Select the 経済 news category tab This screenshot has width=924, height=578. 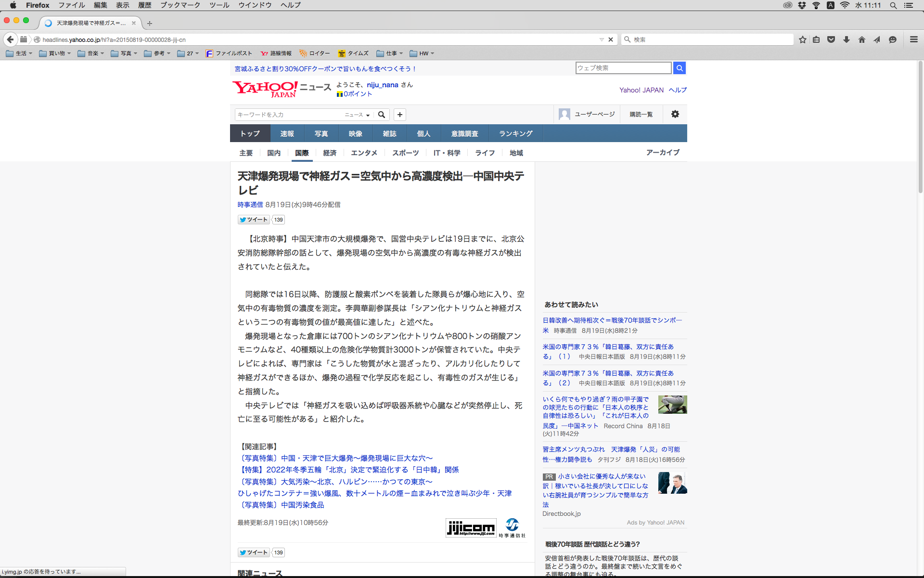click(330, 153)
